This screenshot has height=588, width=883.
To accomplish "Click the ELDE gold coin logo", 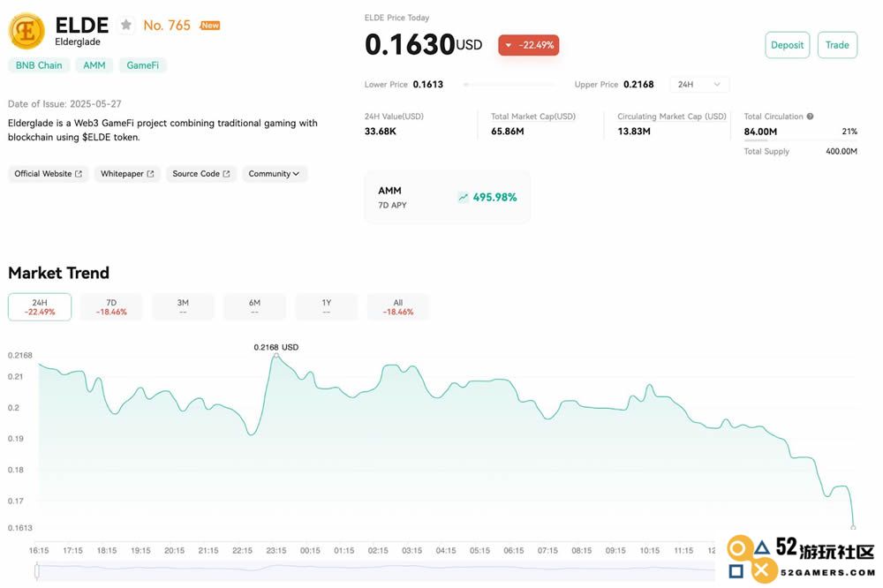I will [x=26, y=31].
